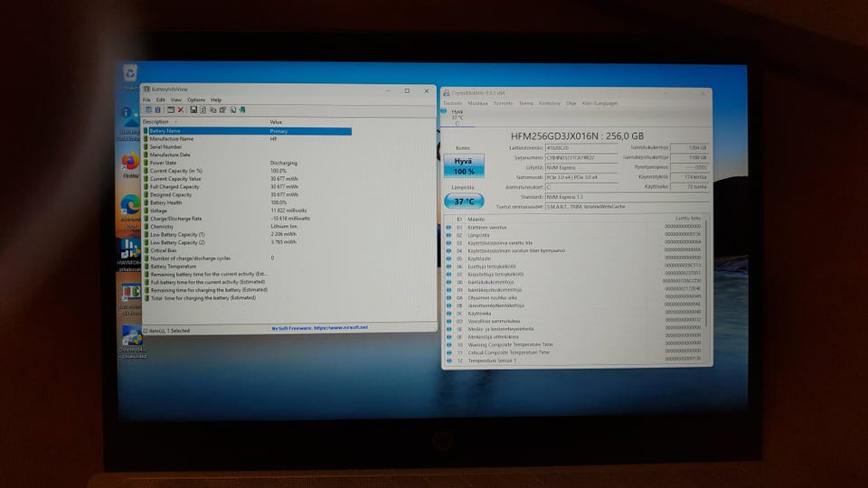This screenshot has width=868, height=488.
Task: Click the blue status icon of Temperature Sensor 1 row
Action: [448, 361]
